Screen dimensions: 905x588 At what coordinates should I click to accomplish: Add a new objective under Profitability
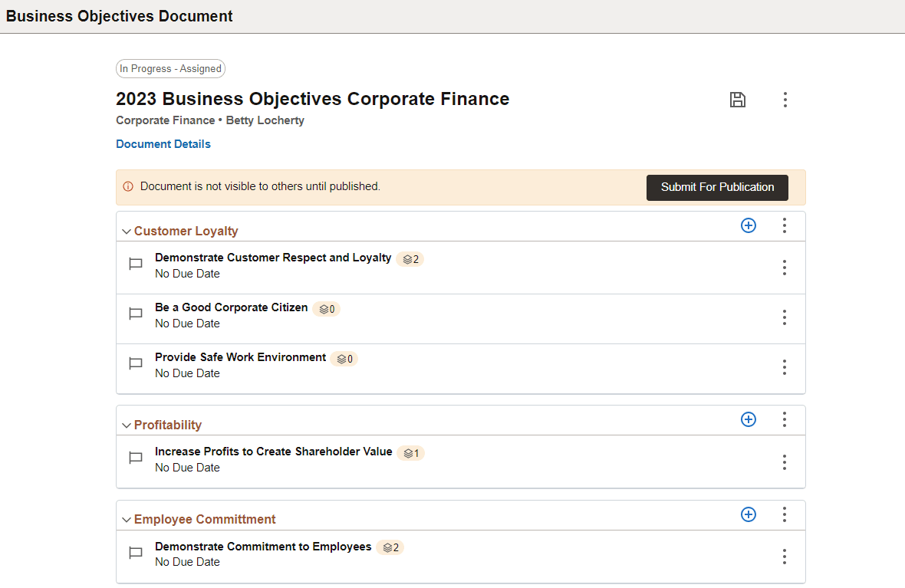(748, 419)
